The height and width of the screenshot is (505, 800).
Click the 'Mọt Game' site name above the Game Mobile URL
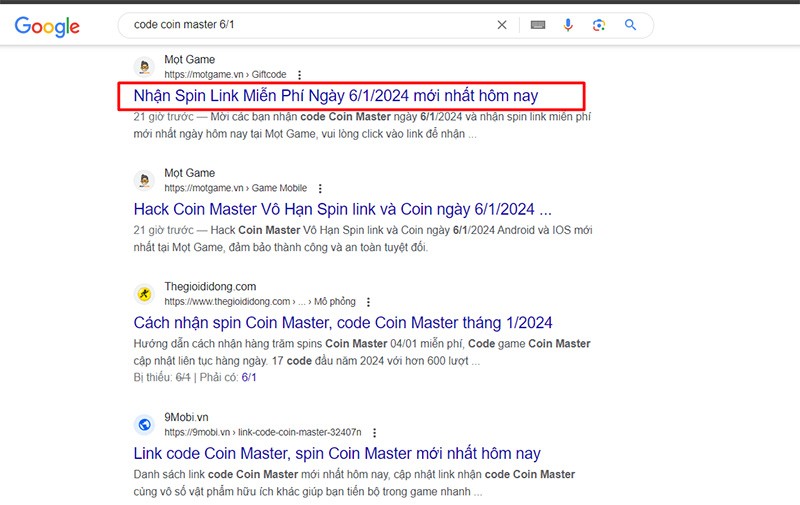click(189, 173)
